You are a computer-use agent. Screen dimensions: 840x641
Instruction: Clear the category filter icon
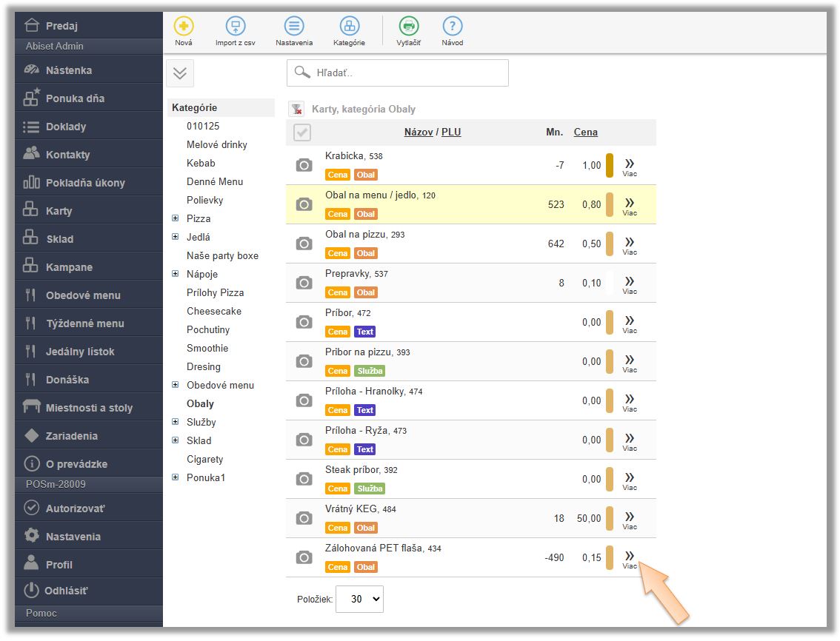pos(296,110)
